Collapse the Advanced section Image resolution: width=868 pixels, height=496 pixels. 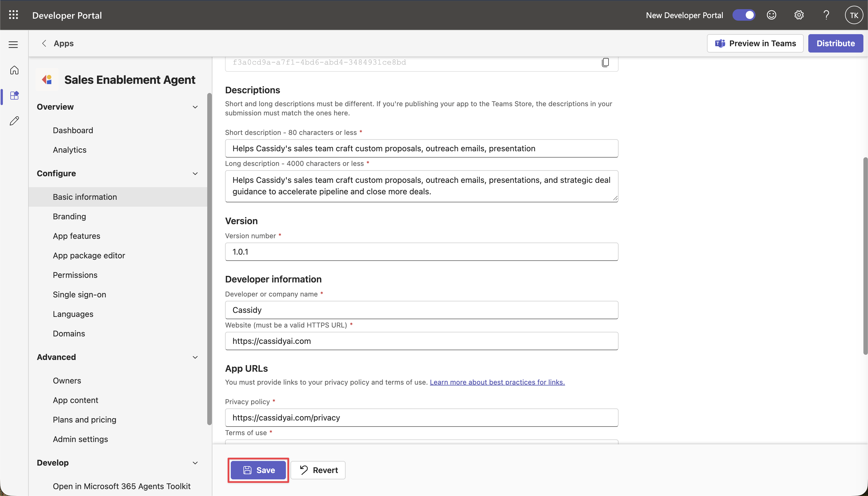195,357
